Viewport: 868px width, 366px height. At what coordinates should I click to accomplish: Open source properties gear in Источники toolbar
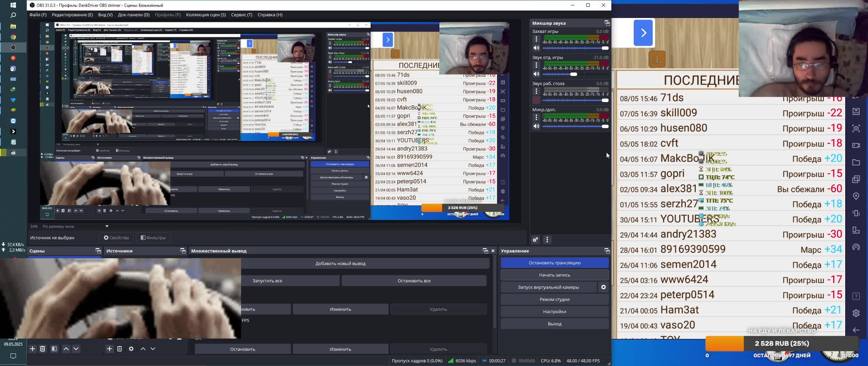(131, 348)
